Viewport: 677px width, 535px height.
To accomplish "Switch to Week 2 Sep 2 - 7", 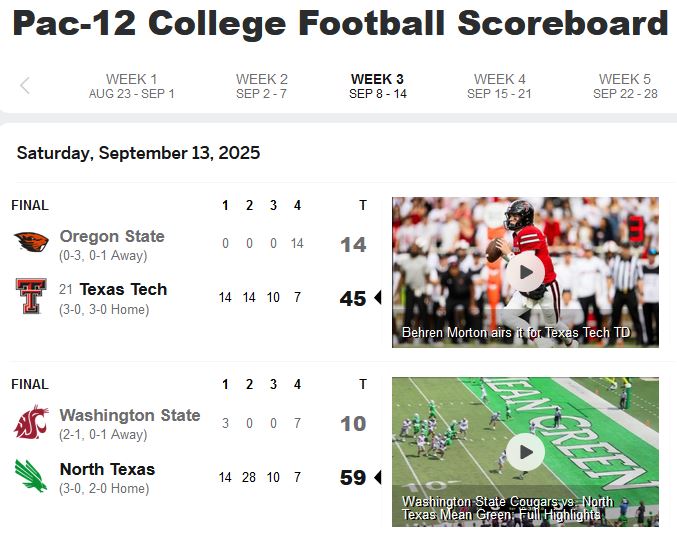I will click(262, 86).
